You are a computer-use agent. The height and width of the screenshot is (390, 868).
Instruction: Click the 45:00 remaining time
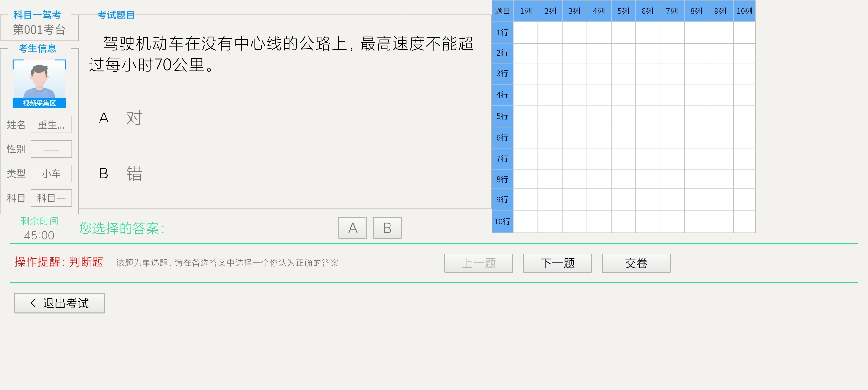point(39,235)
